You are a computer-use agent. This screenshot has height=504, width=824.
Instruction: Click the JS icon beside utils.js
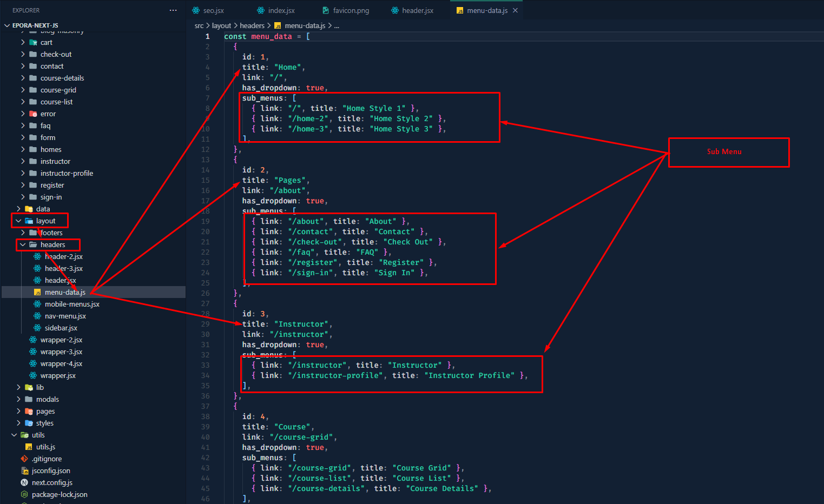(x=29, y=447)
